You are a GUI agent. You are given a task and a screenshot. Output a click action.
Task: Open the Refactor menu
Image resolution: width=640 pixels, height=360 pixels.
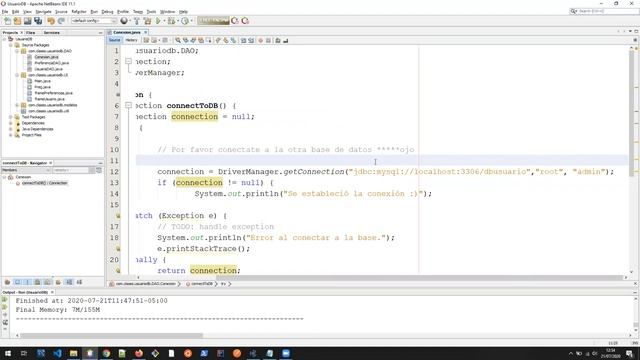79,12
